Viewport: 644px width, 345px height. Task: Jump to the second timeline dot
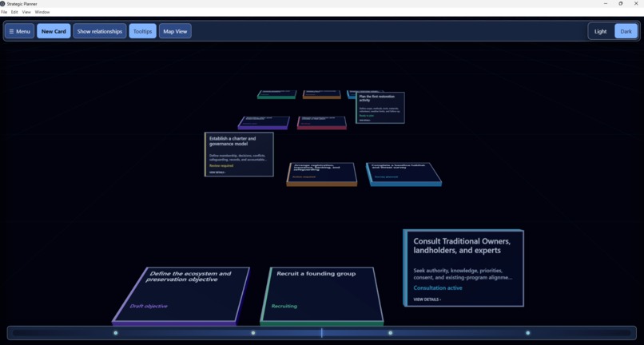tap(253, 333)
